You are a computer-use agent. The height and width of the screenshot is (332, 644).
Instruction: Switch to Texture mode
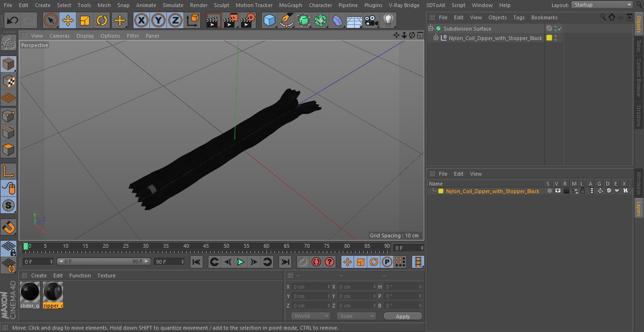(8, 81)
